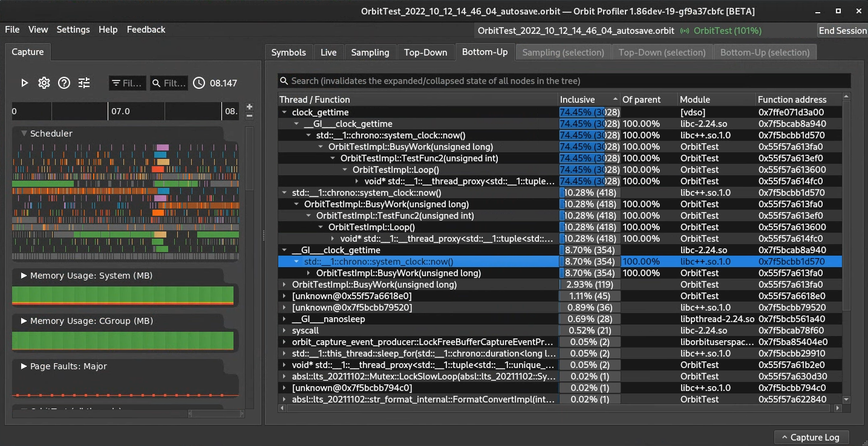
Task: Zoom out timeline with minus button
Action: [x=249, y=115]
